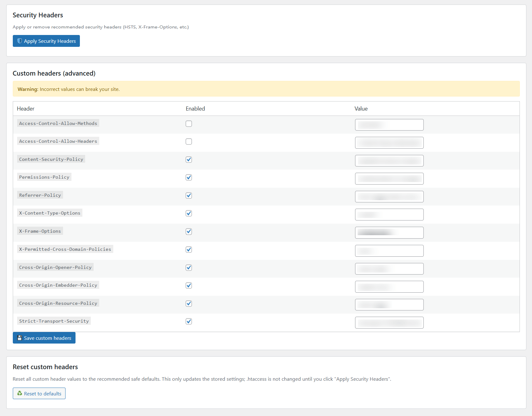Click the floppy disk save icon
The height and width of the screenshot is (416, 532).
[20, 338]
